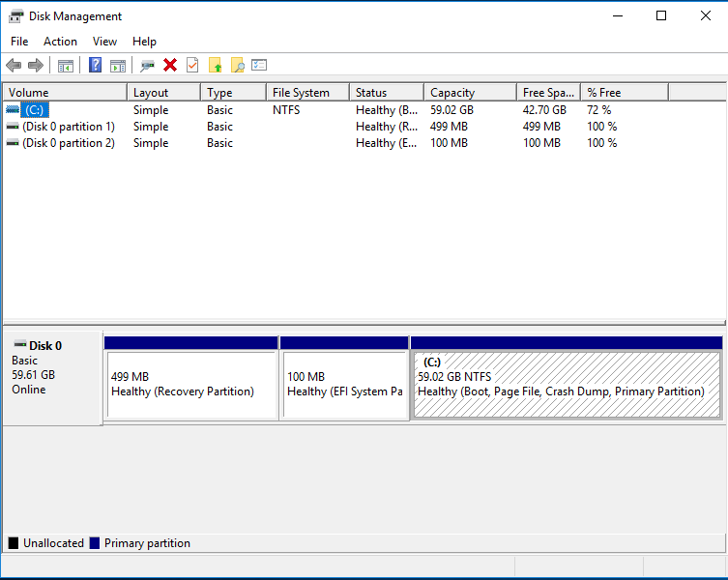Screen dimensions: 728x580
Task: Sort by the File System column header
Action: (x=308, y=93)
